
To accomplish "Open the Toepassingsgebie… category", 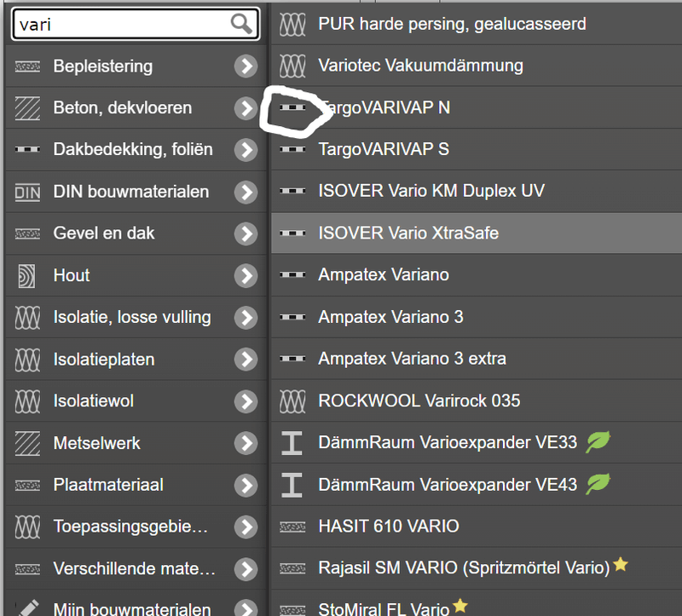I will (x=136, y=527).
